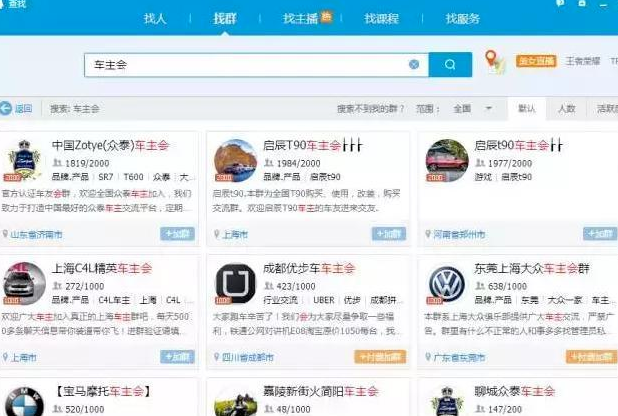The height and width of the screenshot is (416, 618).
Task: Click the 王者荣耀 hot keyword
Action: (x=583, y=61)
